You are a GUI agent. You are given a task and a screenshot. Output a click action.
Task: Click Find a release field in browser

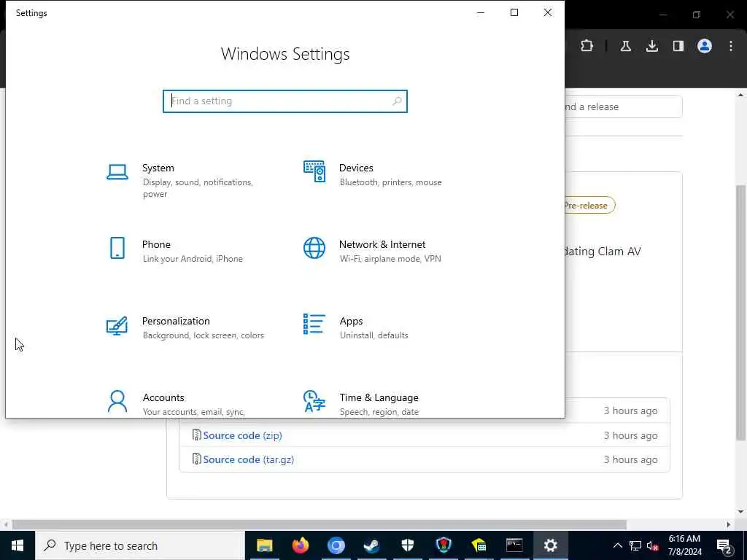[624, 106]
